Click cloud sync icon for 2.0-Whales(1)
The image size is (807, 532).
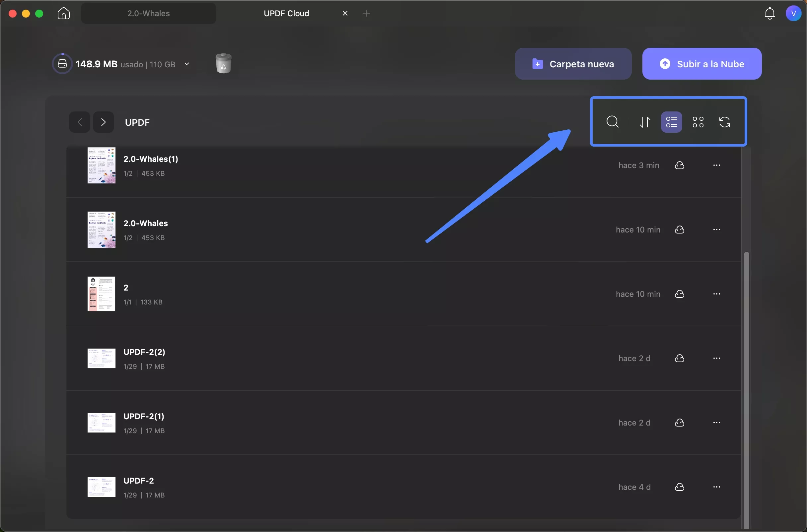click(679, 165)
